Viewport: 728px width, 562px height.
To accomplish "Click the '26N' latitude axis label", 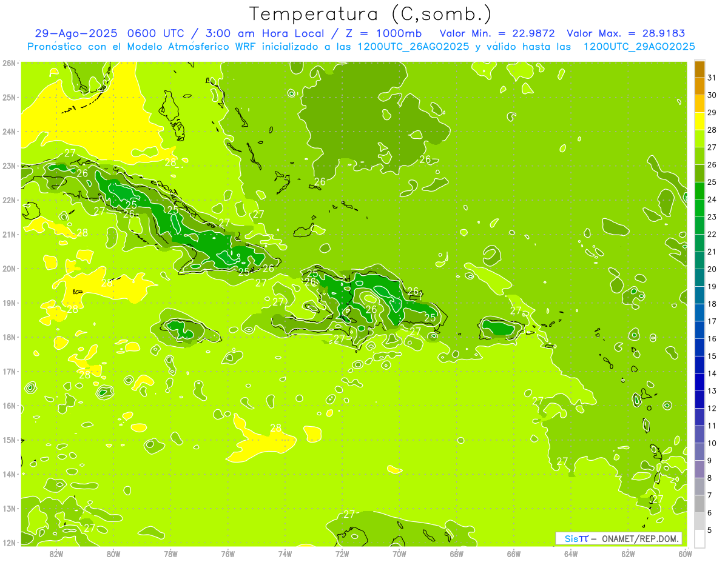I will tap(9, 63).
